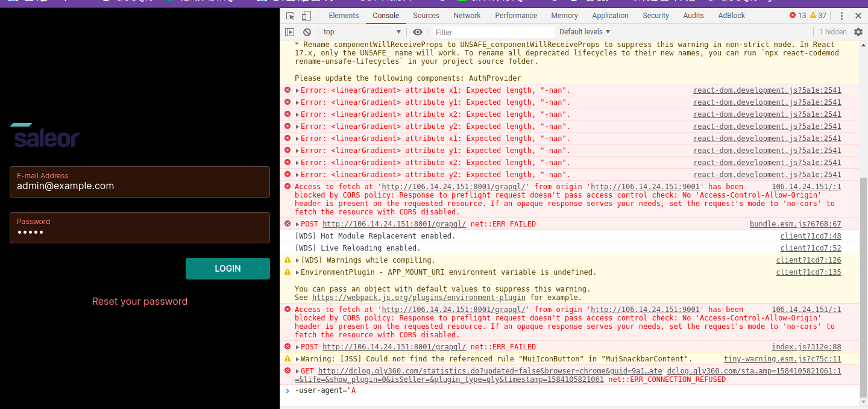This screenshot has height=409, width=868.
Task: Select the inspect element tool
Action: pos(290,16)
